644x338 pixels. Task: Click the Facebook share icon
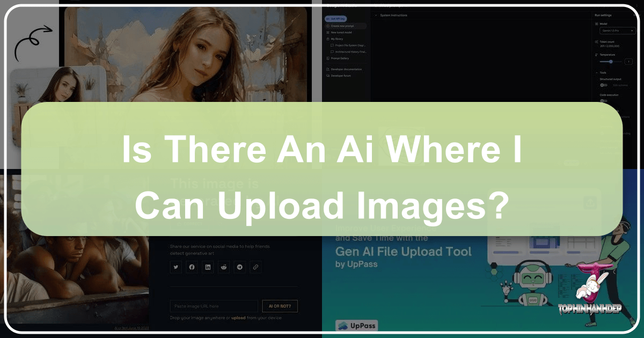click(192, 267)
